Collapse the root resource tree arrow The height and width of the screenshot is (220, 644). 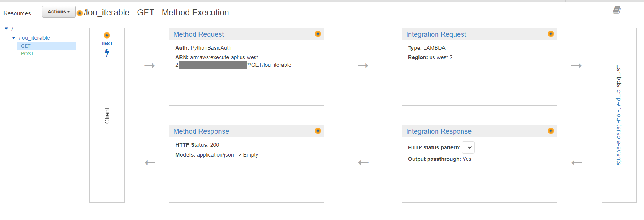[7, 29]
